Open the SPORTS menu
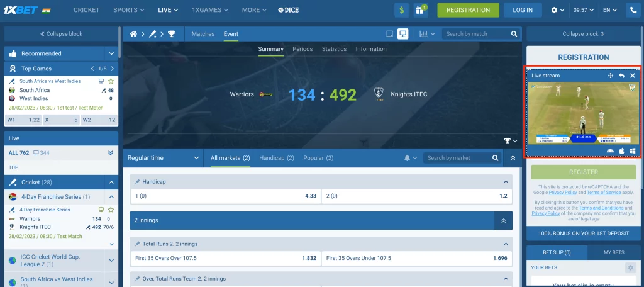 click(x=129, y=10)
